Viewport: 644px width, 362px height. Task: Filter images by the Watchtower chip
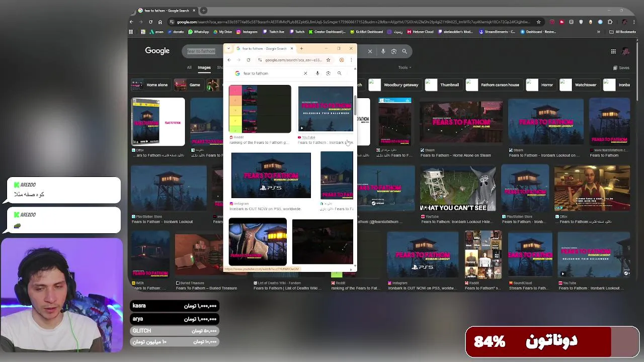click(579, 85)
